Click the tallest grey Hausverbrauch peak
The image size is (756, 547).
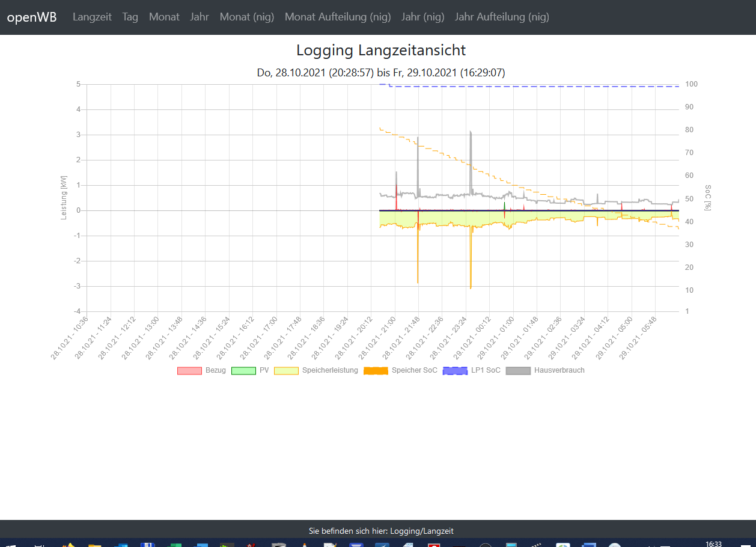click(471, 132)
